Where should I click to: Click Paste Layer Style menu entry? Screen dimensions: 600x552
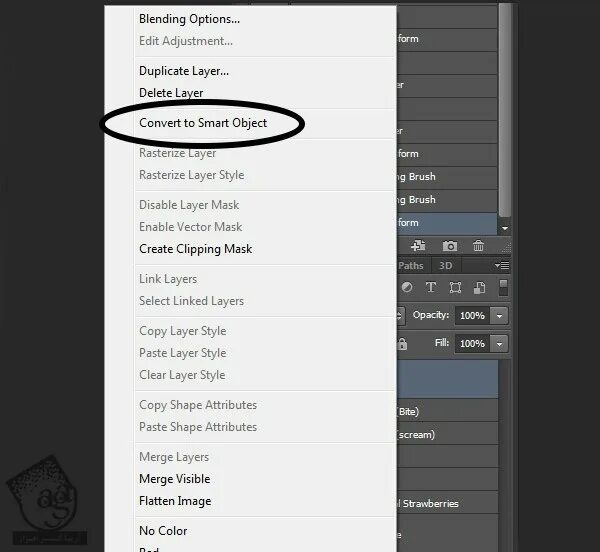183,353
